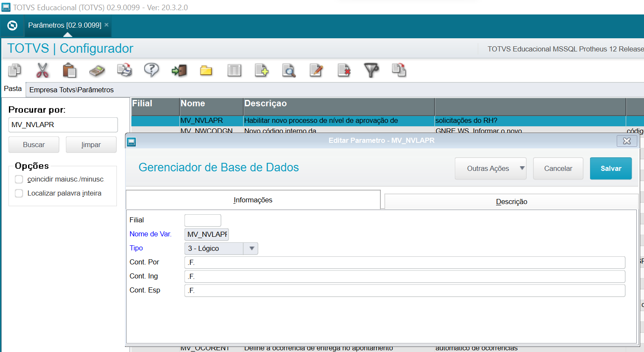Click the Filial input field

203,220
